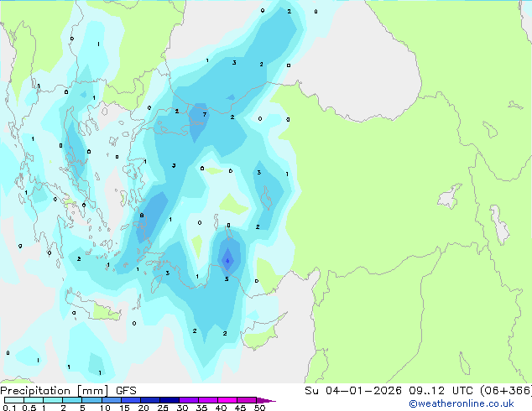Click the 30–35 mm purple legend box
This screenshot has height=411, width=532.
[x=188, y=400]
